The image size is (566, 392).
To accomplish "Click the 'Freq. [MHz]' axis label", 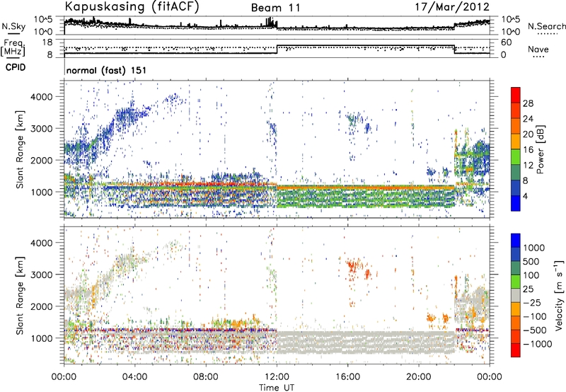I will click(x=13, y=47).
